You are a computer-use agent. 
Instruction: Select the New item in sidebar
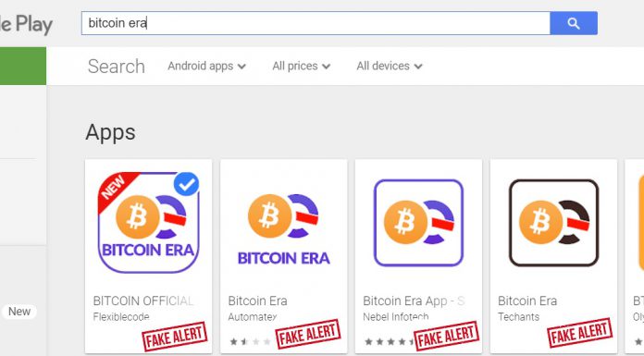19,312
